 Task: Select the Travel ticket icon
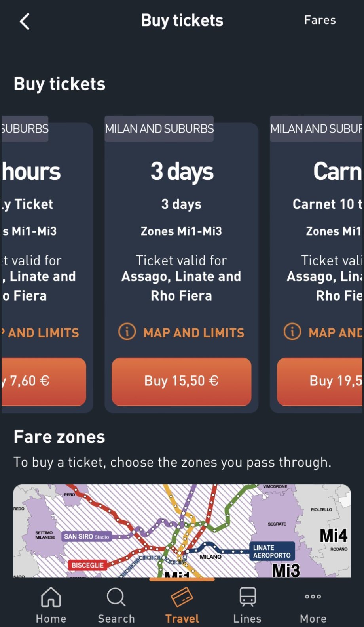tap(182, 598)
